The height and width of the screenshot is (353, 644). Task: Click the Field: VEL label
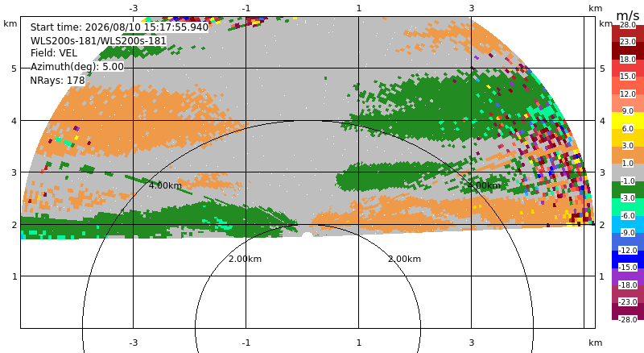[x=54, y=53]
